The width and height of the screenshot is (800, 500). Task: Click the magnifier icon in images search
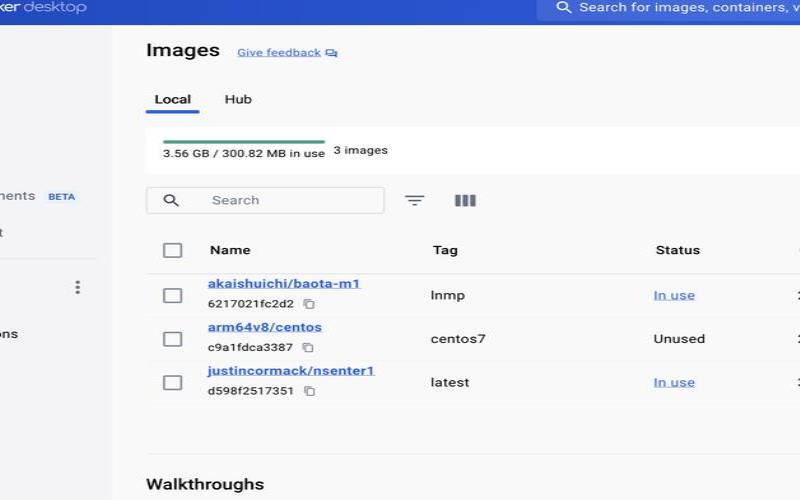pyautogui.click(x=171, y=200)
